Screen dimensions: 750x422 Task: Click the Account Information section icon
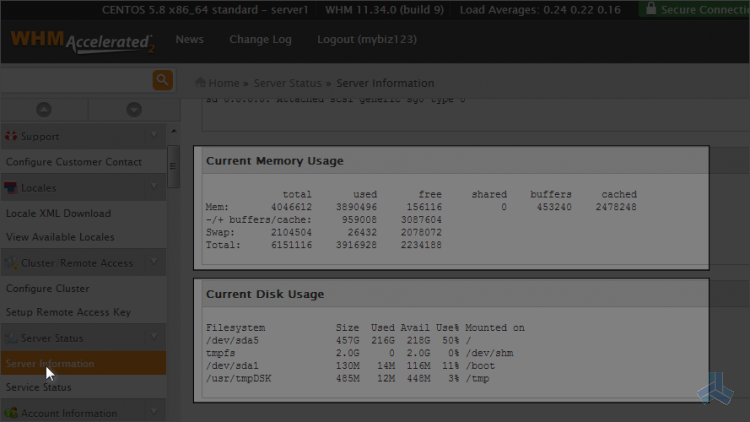click(11, 413)
